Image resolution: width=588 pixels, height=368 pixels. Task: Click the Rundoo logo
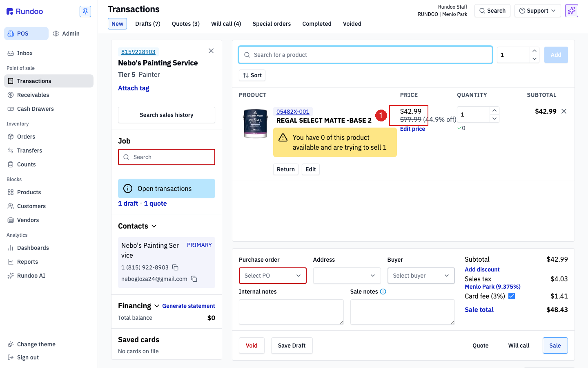tap(25, 11)
